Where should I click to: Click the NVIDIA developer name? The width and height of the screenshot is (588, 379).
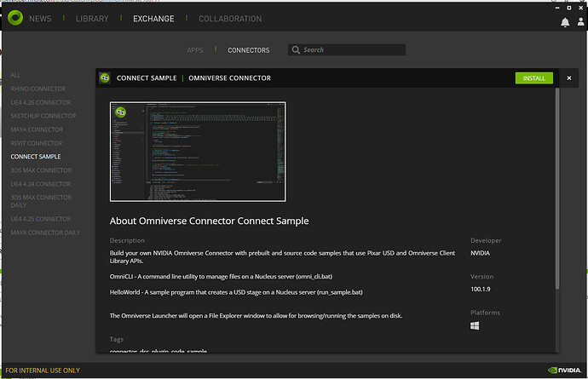480,253
